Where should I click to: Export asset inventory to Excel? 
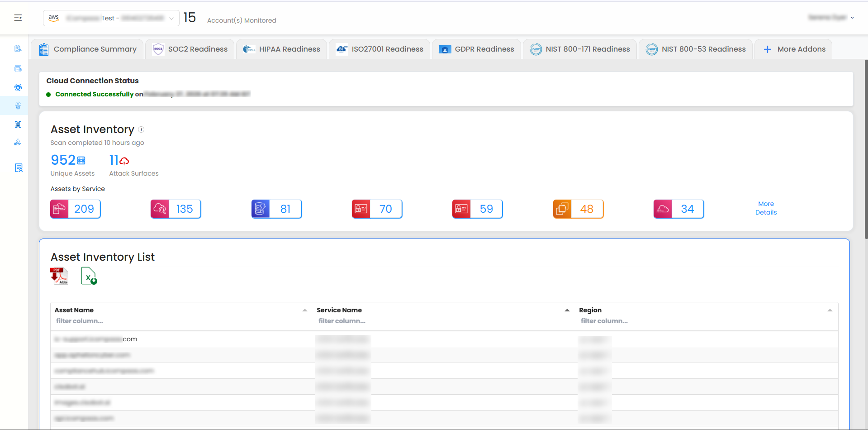(89, 276)
